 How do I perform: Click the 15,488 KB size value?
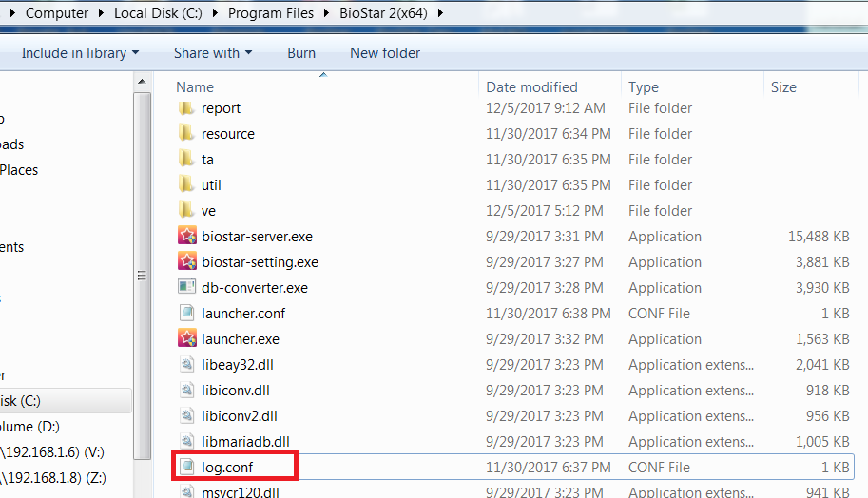click(x=819, y=237)
